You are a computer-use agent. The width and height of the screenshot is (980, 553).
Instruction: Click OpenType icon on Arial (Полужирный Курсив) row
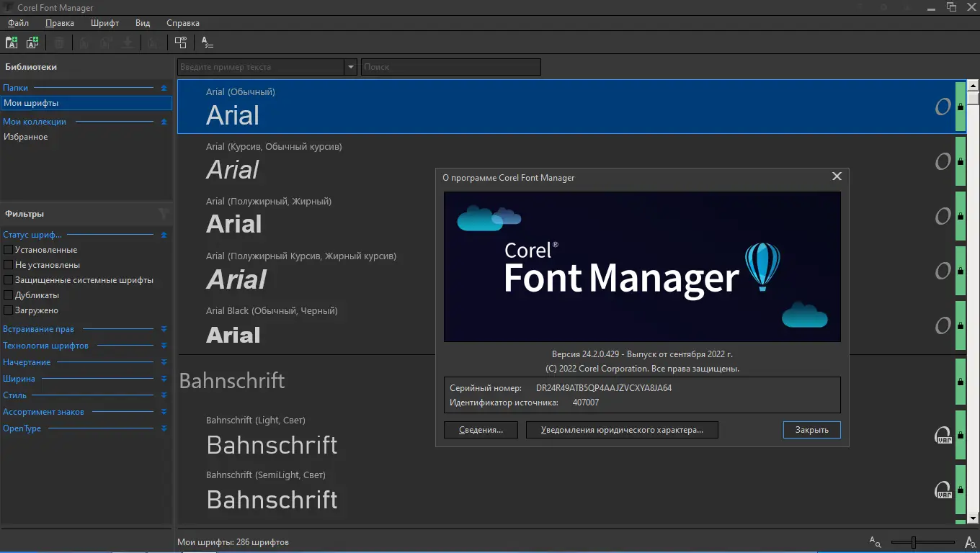click(x=943, y=271)
